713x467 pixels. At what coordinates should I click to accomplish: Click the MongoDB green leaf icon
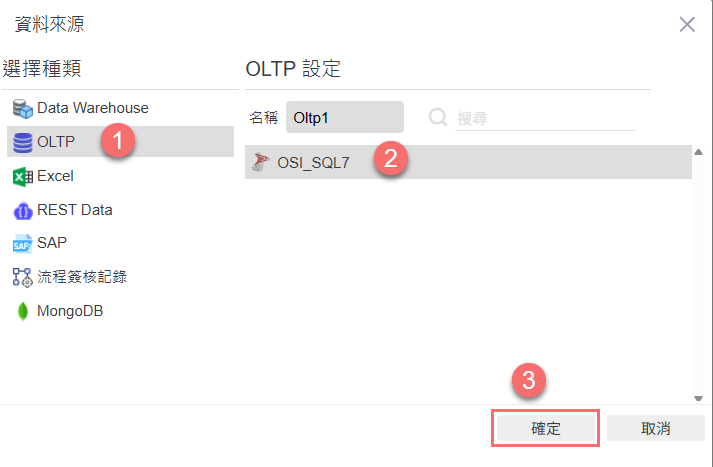(22, 311)
